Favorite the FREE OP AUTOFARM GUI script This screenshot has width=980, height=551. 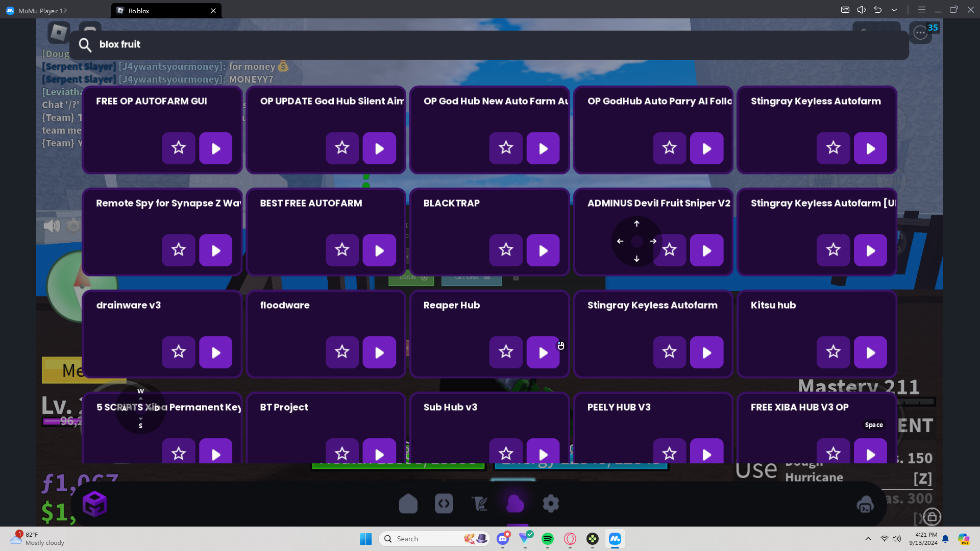click(179, 148)
